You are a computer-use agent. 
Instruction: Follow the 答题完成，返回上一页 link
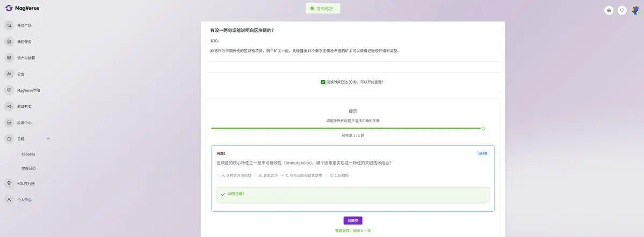353,231
